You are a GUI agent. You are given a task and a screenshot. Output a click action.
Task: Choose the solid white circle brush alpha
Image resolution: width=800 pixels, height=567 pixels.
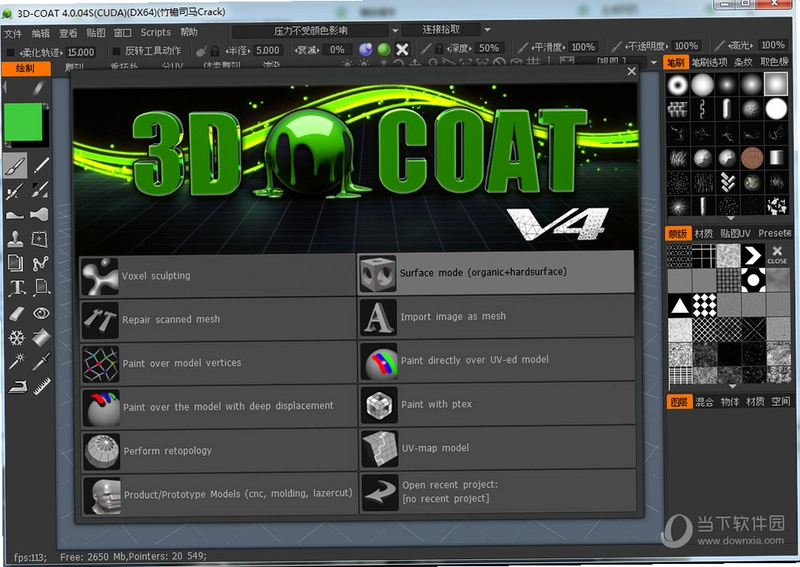776,109
